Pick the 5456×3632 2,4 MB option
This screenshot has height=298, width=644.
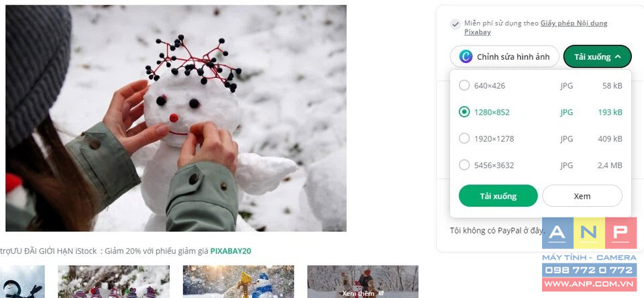point(541,165)
